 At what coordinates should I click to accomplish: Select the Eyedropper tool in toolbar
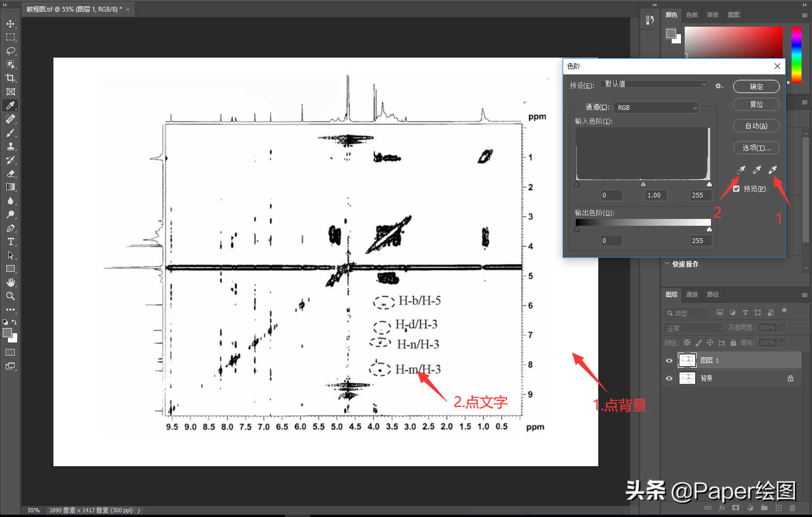(x=10, y=105)
